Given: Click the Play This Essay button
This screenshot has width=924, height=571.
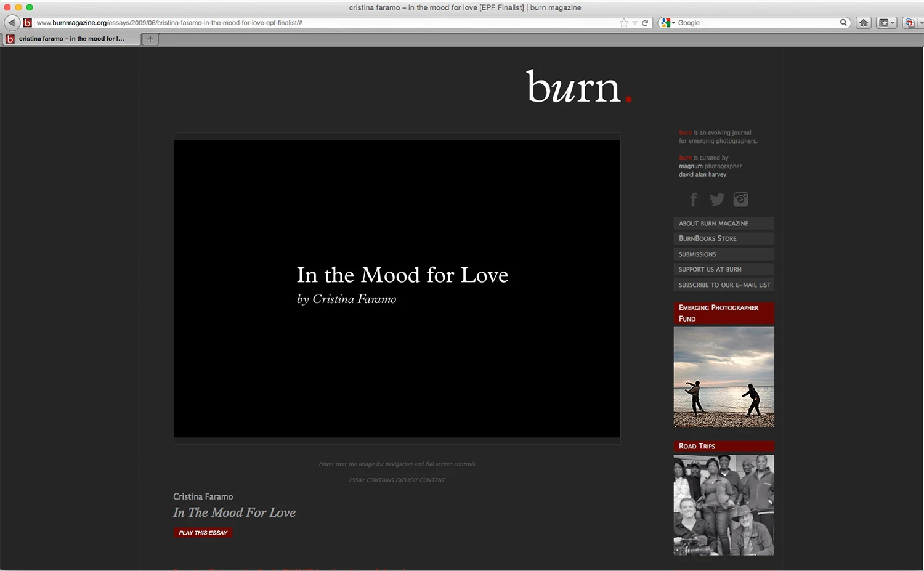Looking at the screenshot, I should tap(203, 533).
